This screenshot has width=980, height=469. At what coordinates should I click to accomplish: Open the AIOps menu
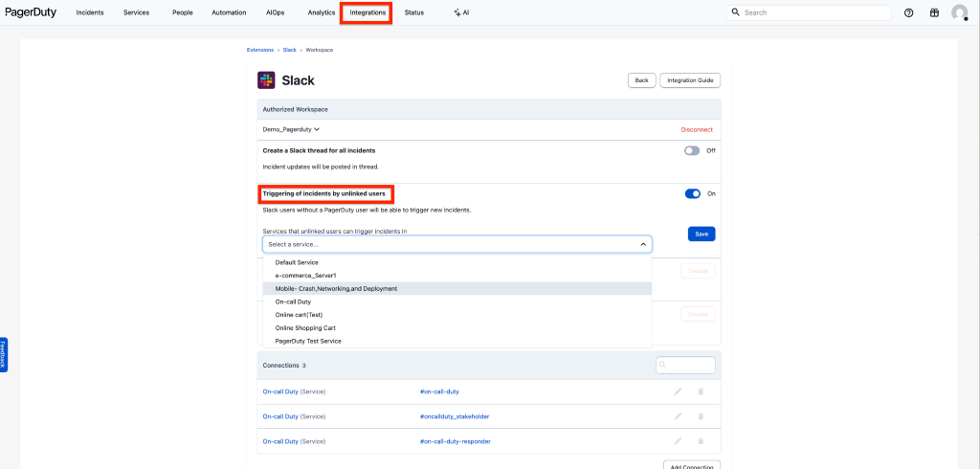pos(275,12)
